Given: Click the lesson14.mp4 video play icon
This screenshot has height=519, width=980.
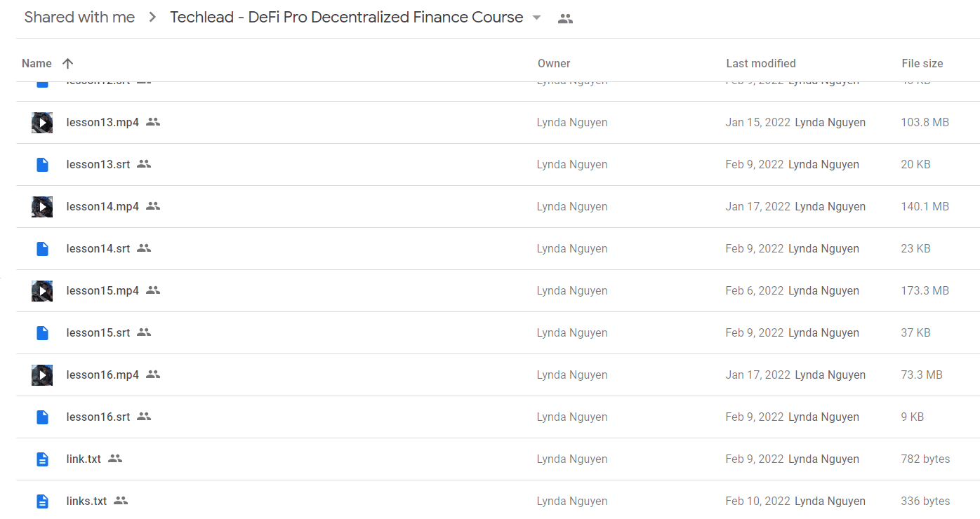Looking at the screenshot, I should [x=42, y=207].
